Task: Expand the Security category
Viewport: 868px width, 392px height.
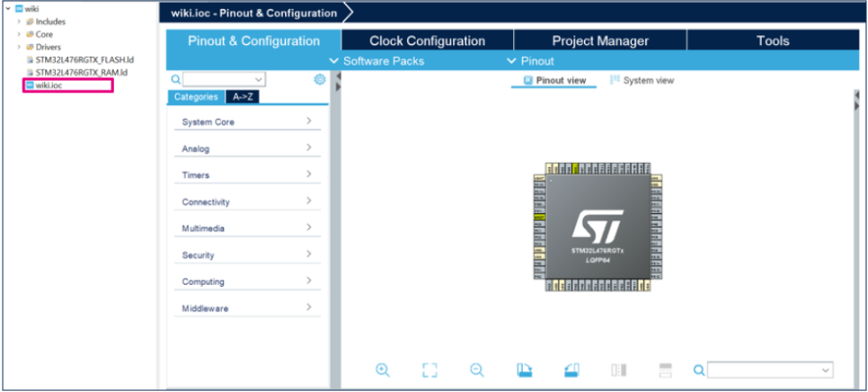Action: pos(247,254)
